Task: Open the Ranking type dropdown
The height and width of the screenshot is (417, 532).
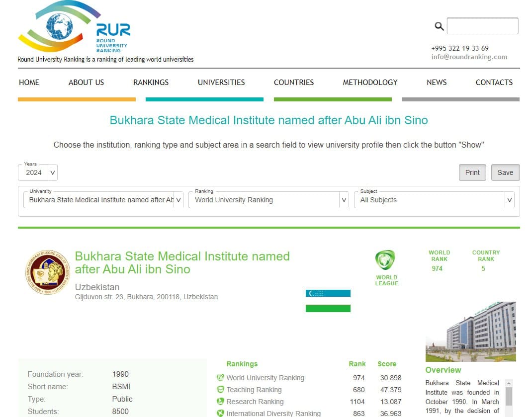Action: point(268,200)
